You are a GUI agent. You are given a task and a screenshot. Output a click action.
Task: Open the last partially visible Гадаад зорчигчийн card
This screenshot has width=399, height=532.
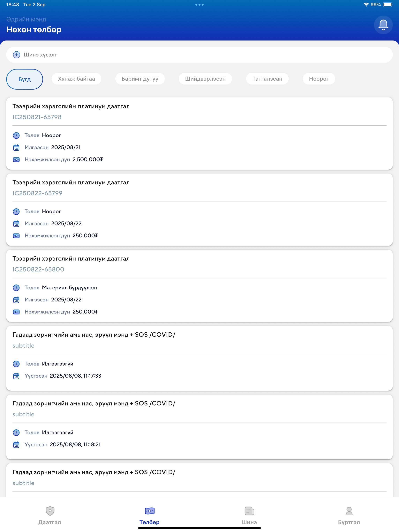pos(199,480)
